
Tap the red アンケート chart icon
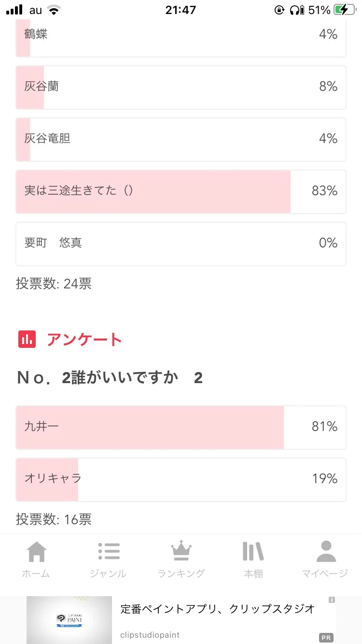[x=27, y=340]
